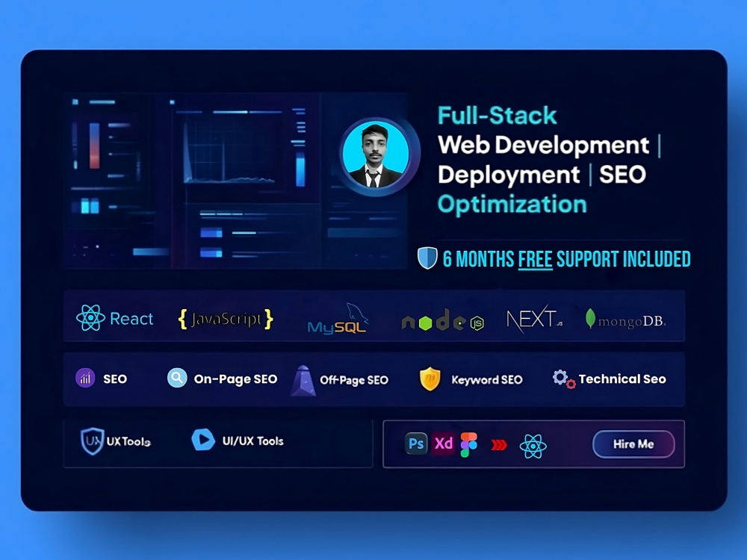Click the Keyword SEO gold shield icon
This screenshot has width=747, height=560.
pos(430,379)
